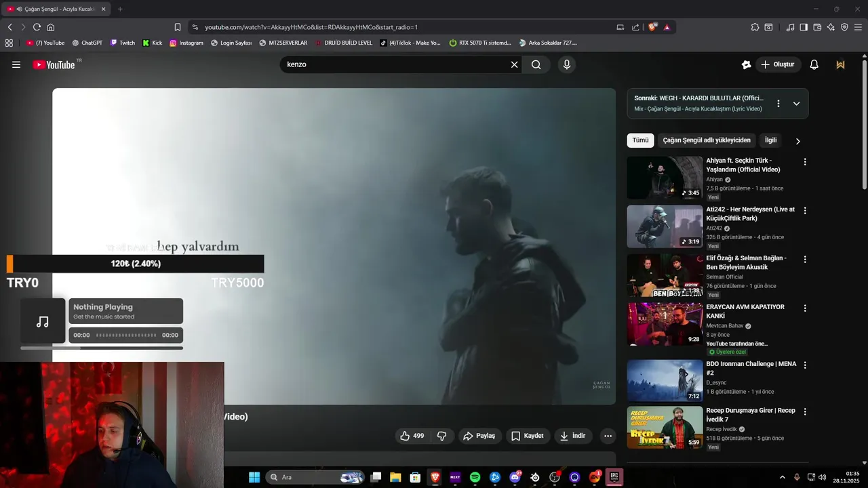Viewport: 868px width, 488px height.
Task: Toggle the browser sidebar panel icon
Action: 804,27
